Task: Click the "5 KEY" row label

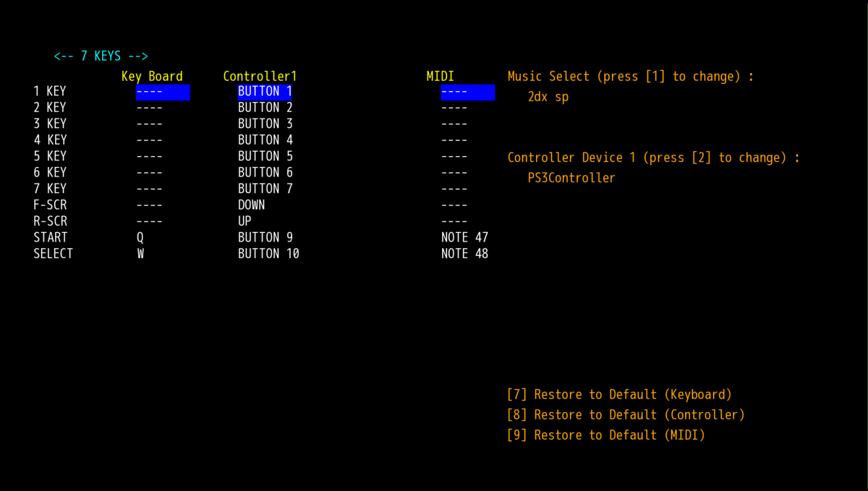Action: (50, 157)
